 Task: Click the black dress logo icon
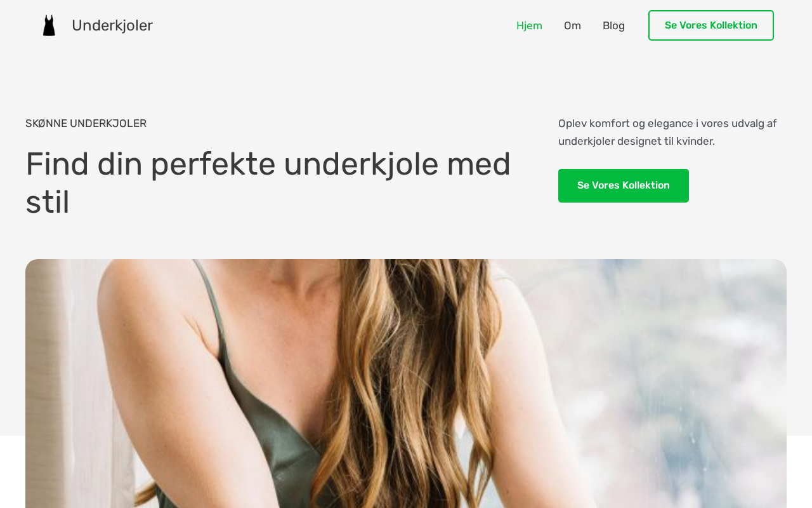[x=49, y=25]
